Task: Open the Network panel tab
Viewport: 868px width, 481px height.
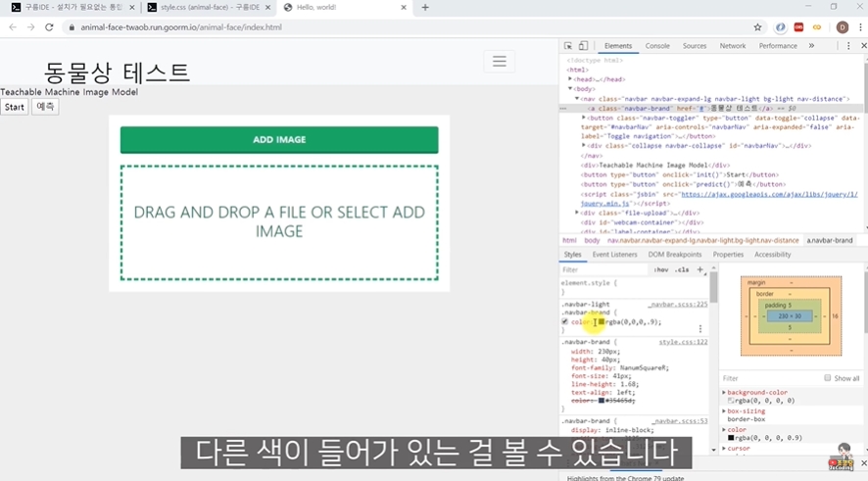Action: pyautogui.click(x=733, y=46)
